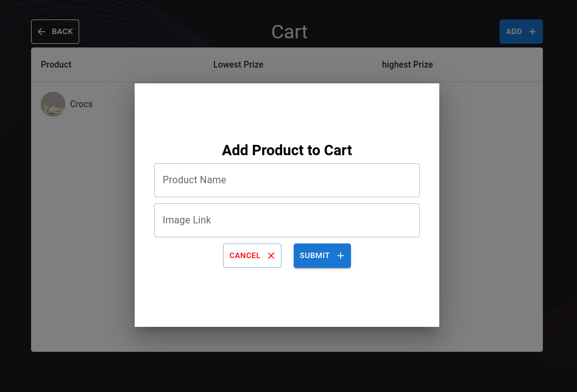The width and height of the screenshot is (577, 392).
Task: Click the plus sign in the top-right ADD control
Action: tap(531, 31)
